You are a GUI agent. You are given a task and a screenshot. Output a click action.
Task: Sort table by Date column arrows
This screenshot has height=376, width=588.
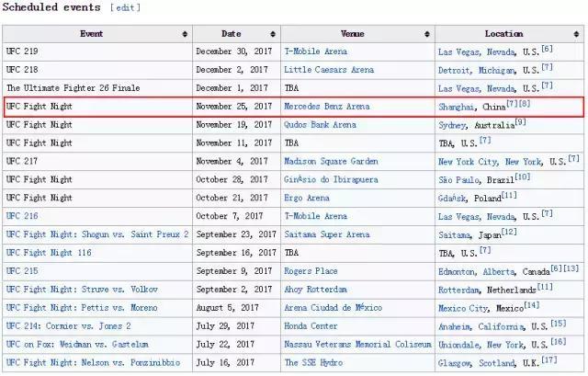coord(273,34)
